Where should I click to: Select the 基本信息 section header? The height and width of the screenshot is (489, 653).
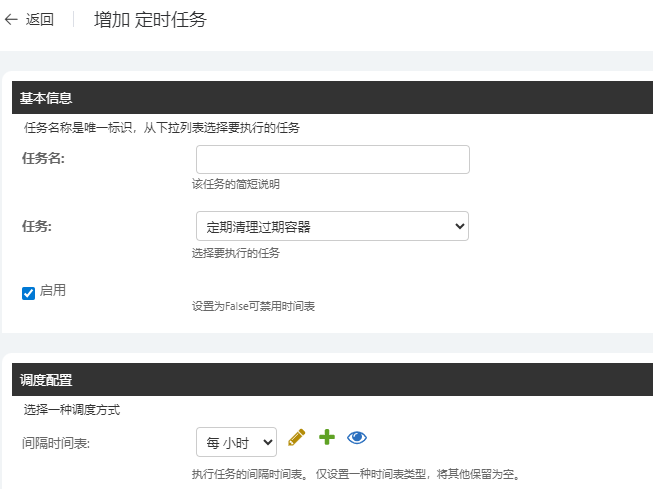(46, 98)
